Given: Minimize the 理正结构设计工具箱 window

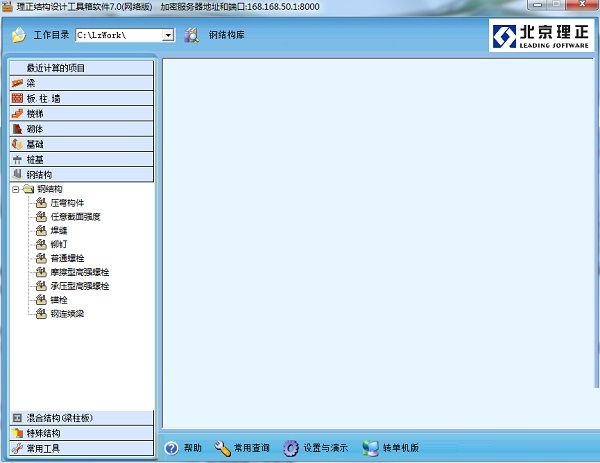Looking at the screenshot, I should pos(538,5).
